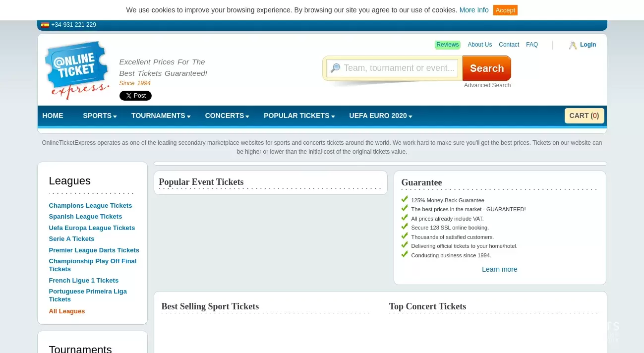Select Uefa Europa League Tickets

point(92,228)
